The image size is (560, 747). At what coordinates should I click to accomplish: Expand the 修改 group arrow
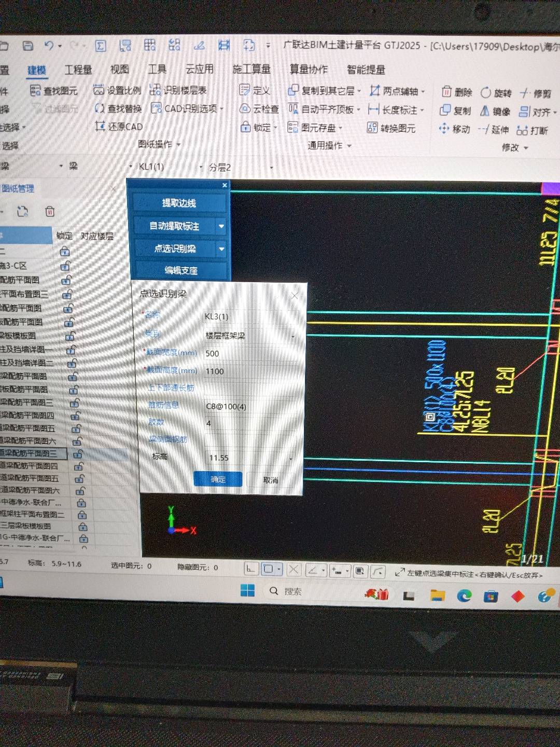pyautogui.click(x=526, y=148)
